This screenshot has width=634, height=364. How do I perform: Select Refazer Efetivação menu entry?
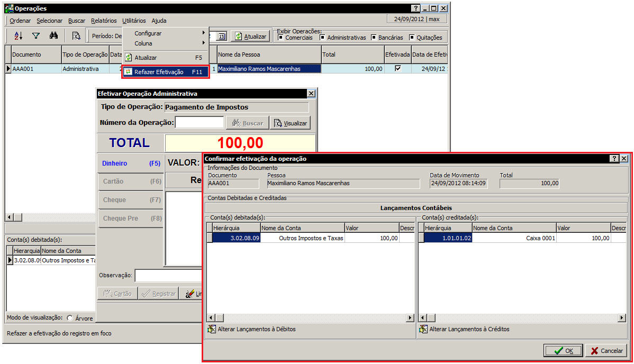coord(165,72)
